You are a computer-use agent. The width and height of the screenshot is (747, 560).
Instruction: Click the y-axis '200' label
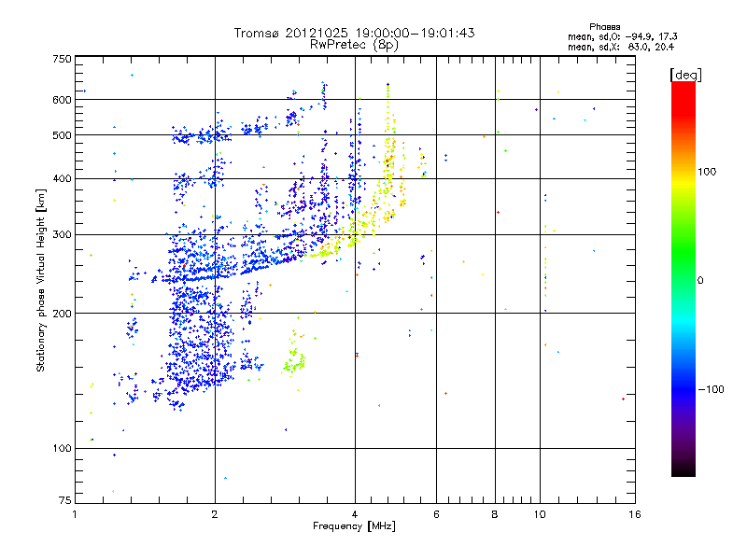click(x=62, y=314)
